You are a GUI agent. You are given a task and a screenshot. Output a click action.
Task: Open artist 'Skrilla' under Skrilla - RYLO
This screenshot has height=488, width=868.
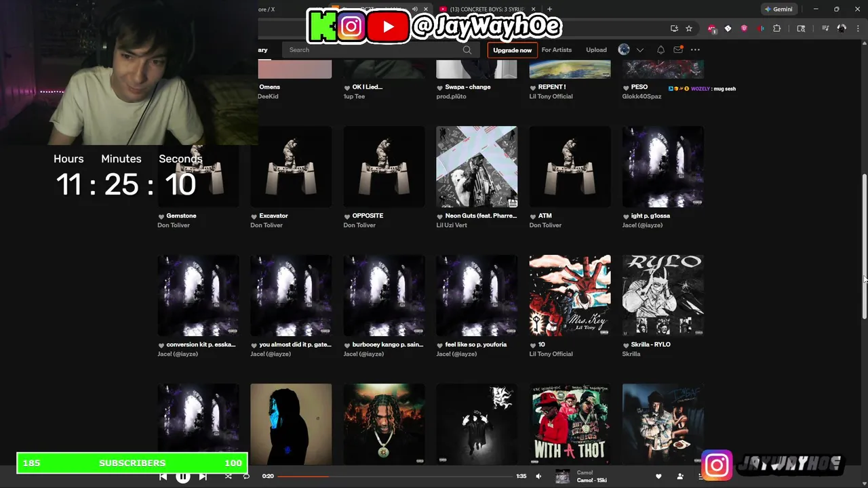pos(631,354)
